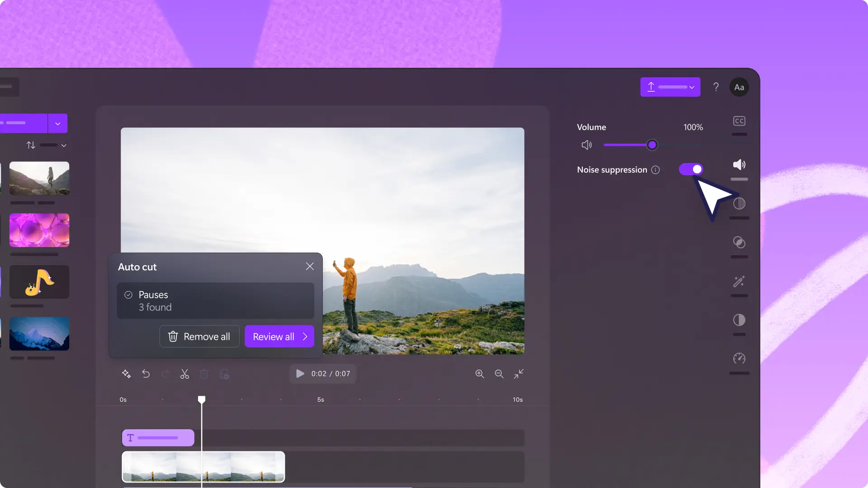
Task: Expand the media panel category dropdown
Action: pyautogui.click(x=57, y=123)
